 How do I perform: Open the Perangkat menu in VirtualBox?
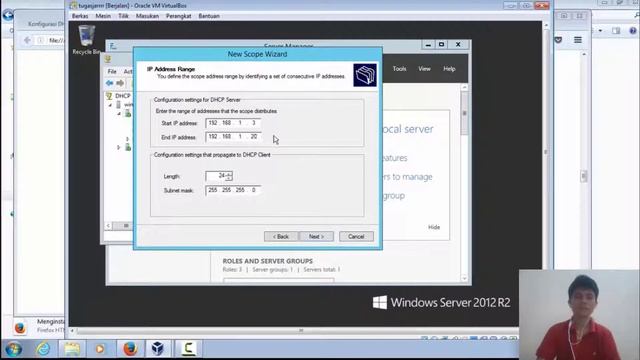(178, 16)
